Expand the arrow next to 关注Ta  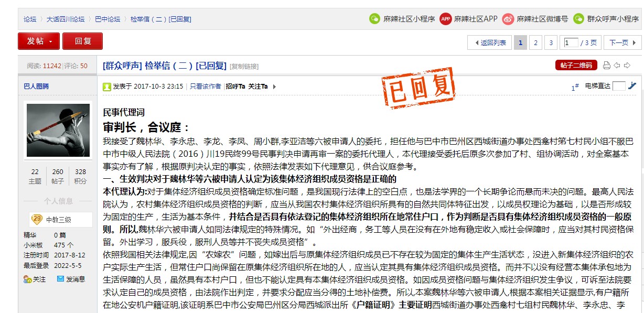(274, 87)
